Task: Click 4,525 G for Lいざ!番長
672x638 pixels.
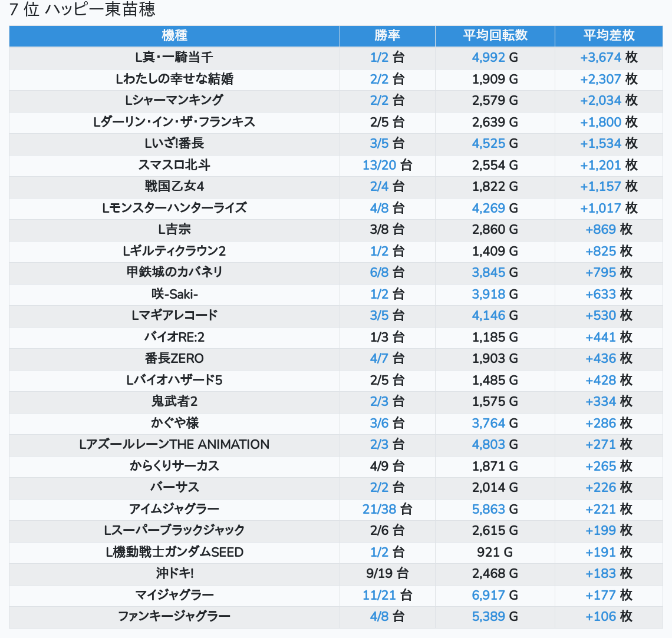Action: tap(495, 143)
